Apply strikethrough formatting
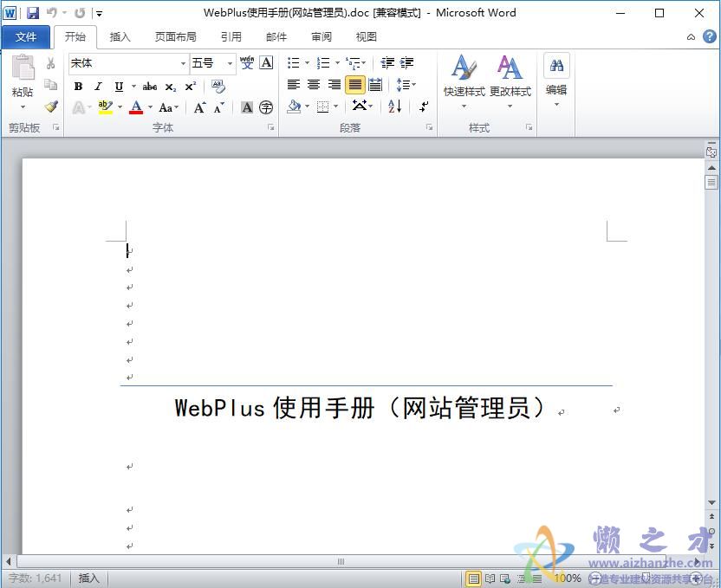The image size is (721, 588). [151, 86]
